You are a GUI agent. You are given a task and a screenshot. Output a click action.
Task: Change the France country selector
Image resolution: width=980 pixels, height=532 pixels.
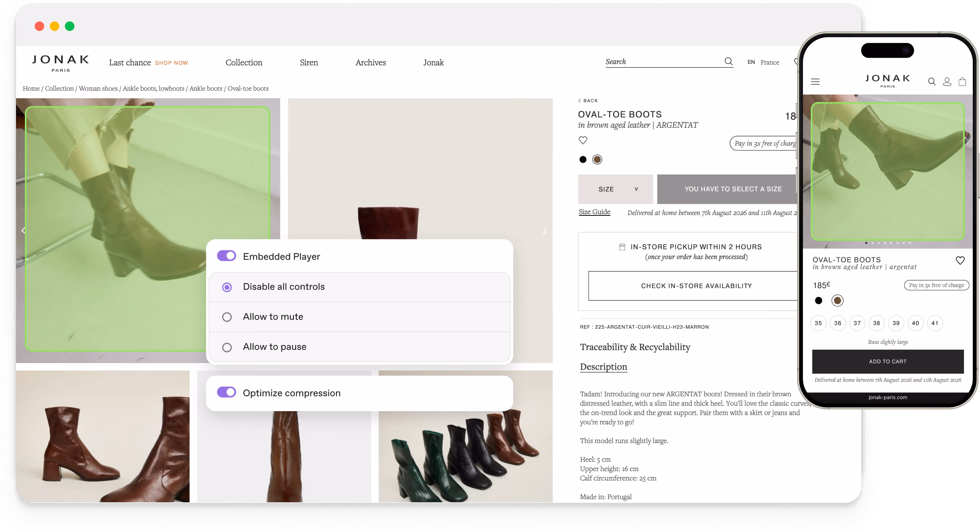pos(770,63)
